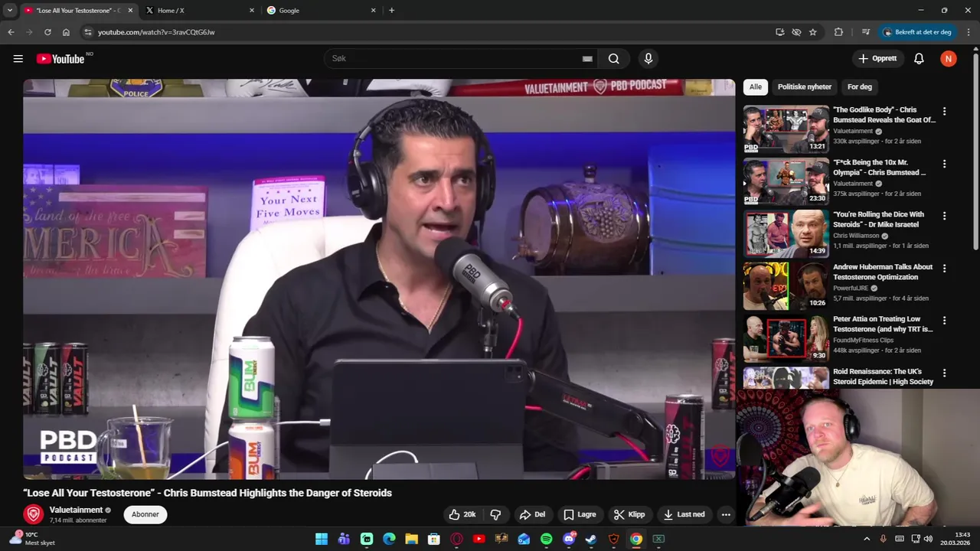Open the Godlike Body video thumbnail
Viewport: 980px width, 551px height.
pyautogui.click(x=786, y=129)
